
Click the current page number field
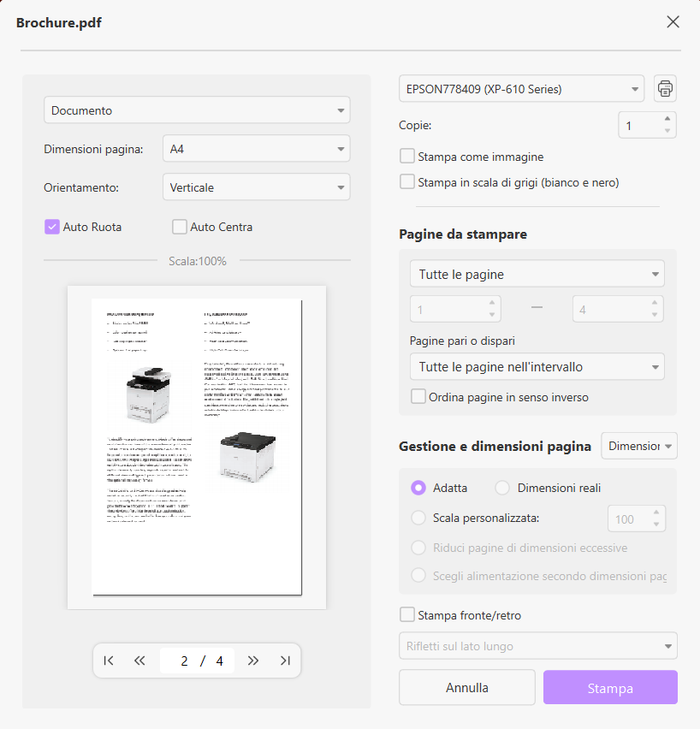184,661
